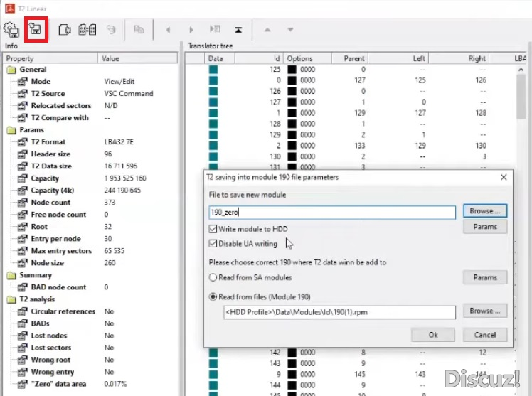Viewport: 532px width, 396px height.
Task: Select the Max entry sectors row
Action: point(90,251)
